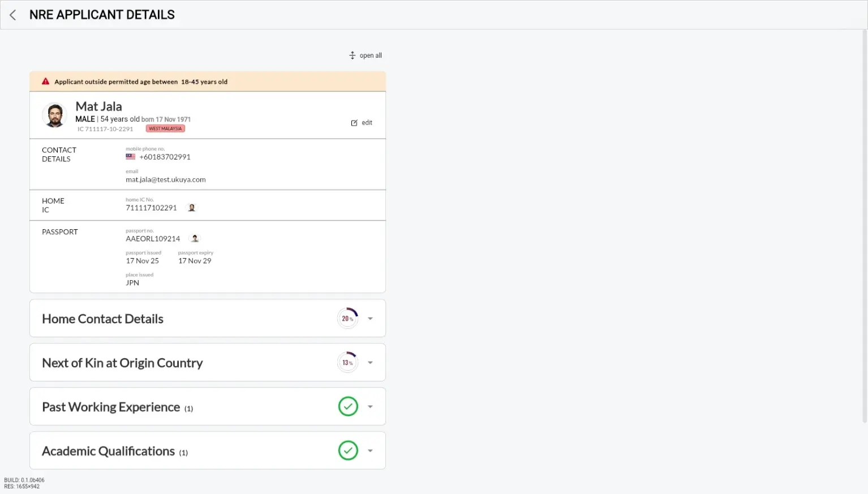Click the Academic Qualifications green checkmark
Screen dimensions: 868x494
click(x=348, y=450)
